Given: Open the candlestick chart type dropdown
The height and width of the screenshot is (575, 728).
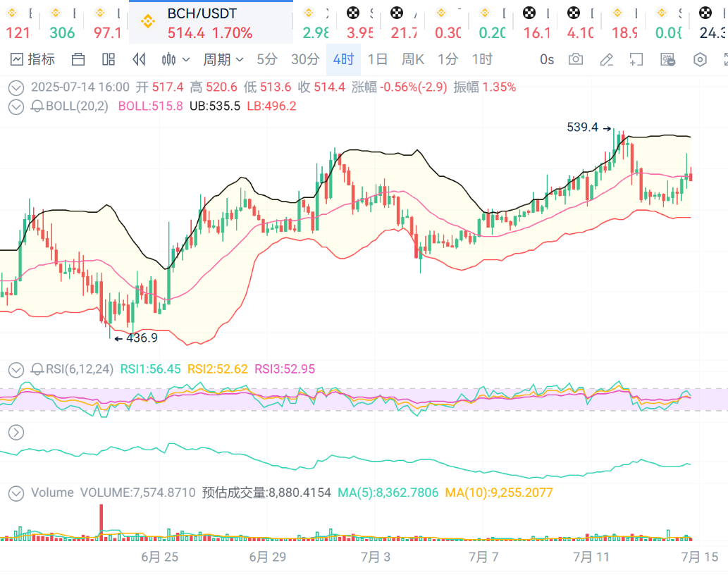Looking at the screenshot, I should 175,59.
